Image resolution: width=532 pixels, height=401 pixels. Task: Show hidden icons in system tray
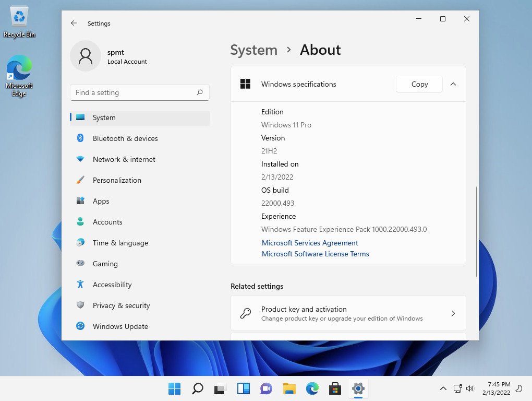pyautogui.click(x=443, y=388)
